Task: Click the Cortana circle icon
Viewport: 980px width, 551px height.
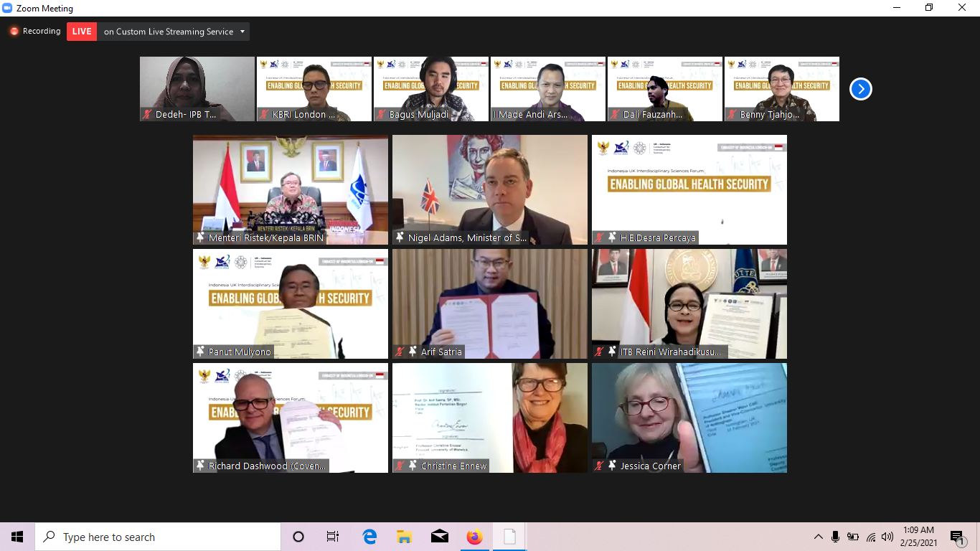Action: [x=298, y=537]
